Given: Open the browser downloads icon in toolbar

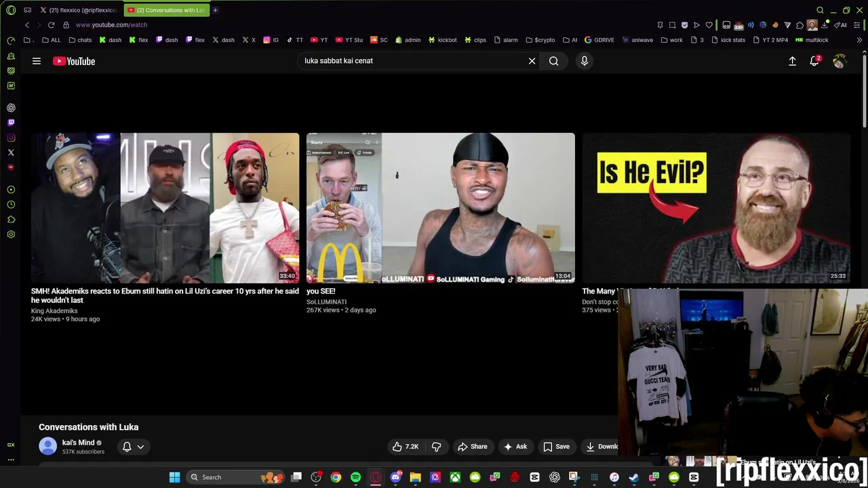Looking at the screenshot, I should pos(825,25).
